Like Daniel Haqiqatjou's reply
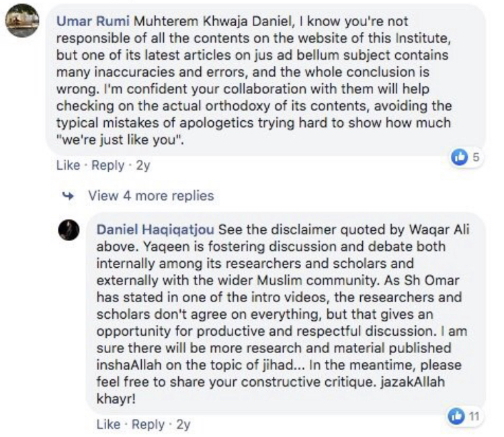This screenshot has height=437, width=504. click(x=108, y=424)
